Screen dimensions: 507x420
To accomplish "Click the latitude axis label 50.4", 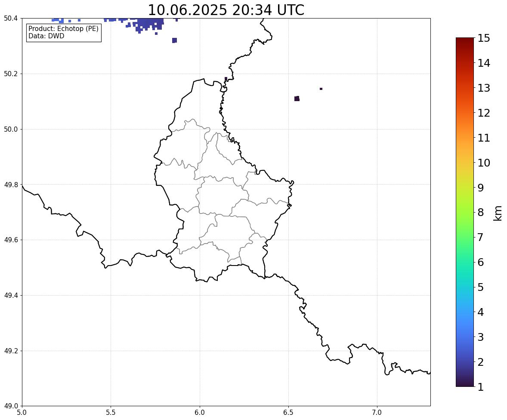I will (11, 19).
